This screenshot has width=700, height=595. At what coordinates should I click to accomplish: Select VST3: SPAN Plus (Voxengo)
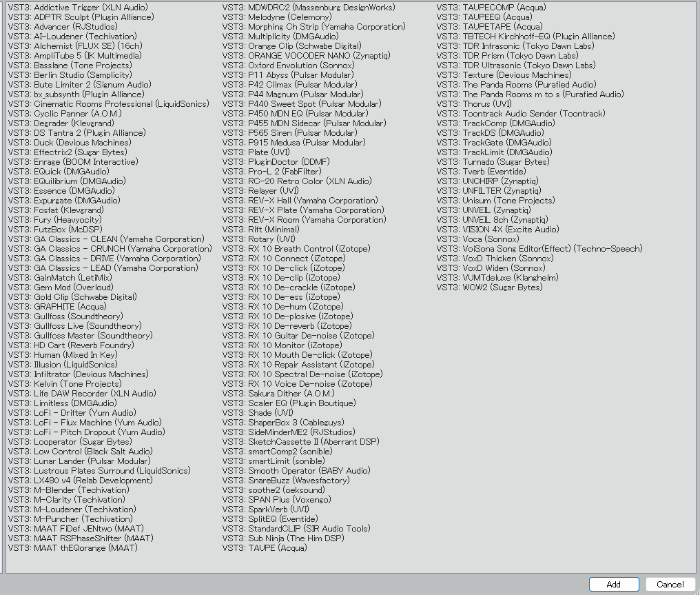pyautogui.click(x=277, y=499)
